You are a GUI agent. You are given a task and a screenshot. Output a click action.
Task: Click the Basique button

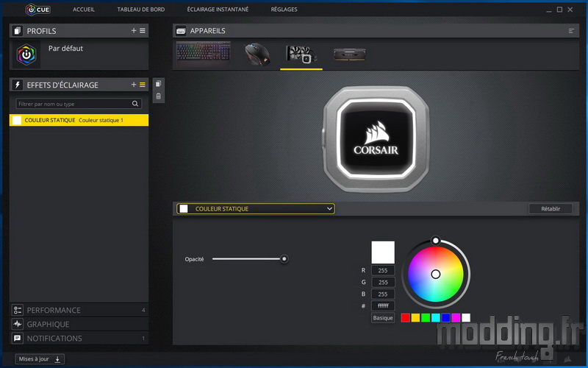tap(383, 318)
